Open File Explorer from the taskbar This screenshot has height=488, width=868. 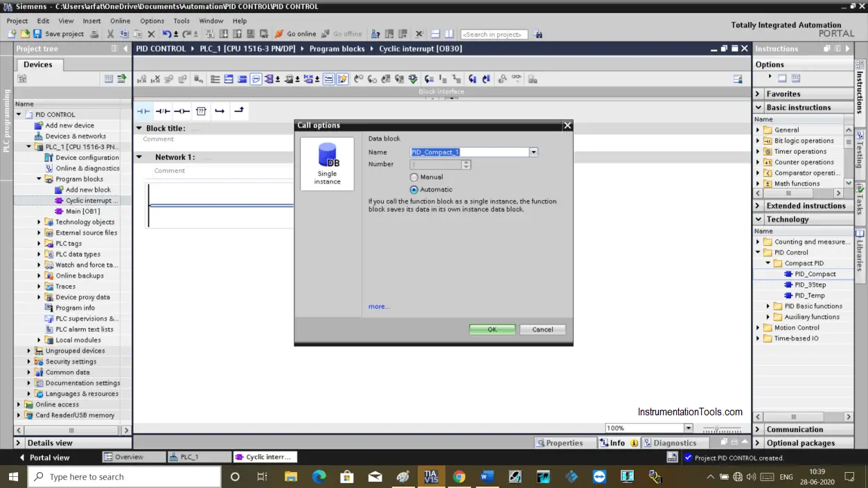(x=291, y=476)
